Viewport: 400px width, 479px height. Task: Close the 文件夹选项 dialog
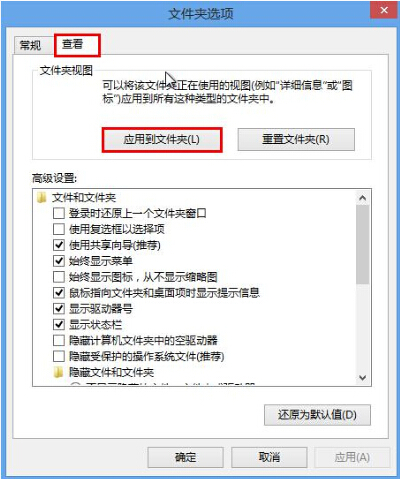click(384, 11)
